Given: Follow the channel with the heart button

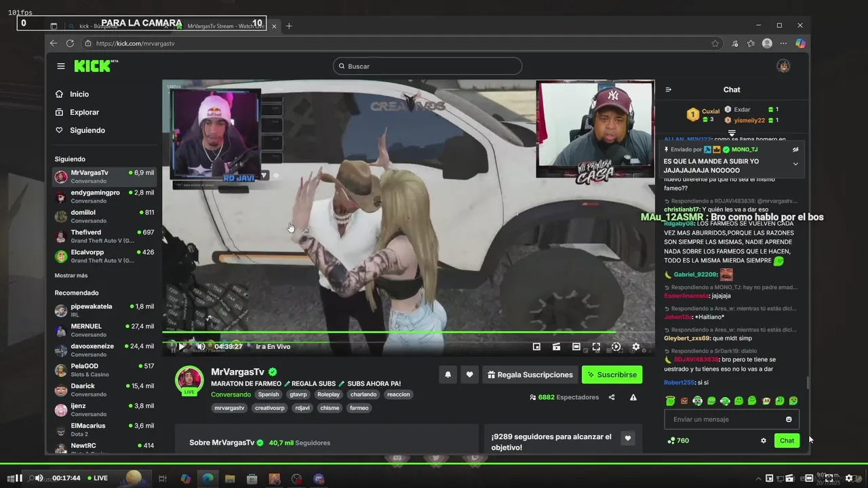Looking at the screenshot, I should 469,374.
